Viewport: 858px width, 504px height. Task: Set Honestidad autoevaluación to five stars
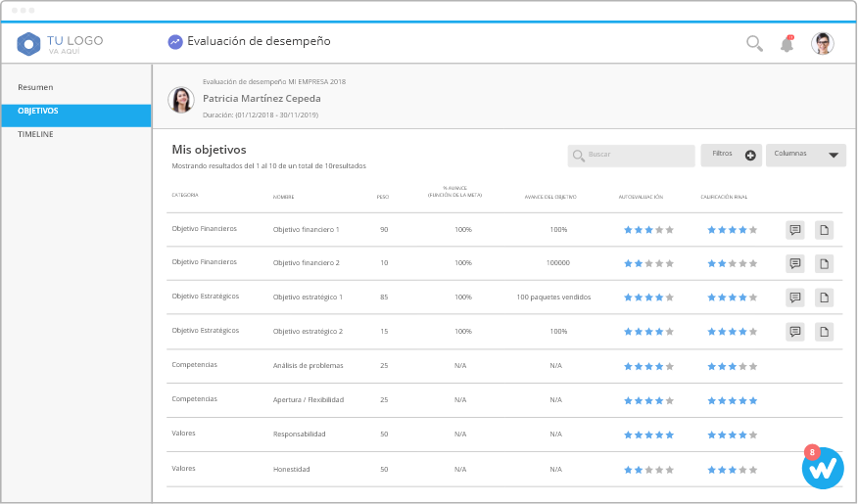[670, 470]
